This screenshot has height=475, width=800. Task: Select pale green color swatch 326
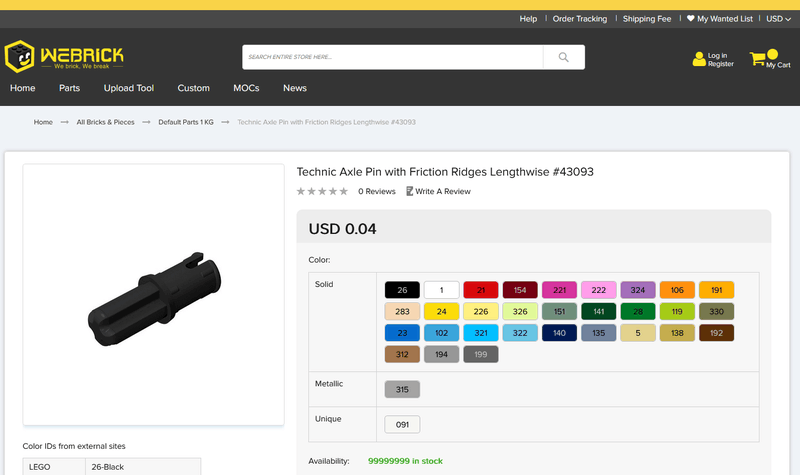[x=520, y=311]
